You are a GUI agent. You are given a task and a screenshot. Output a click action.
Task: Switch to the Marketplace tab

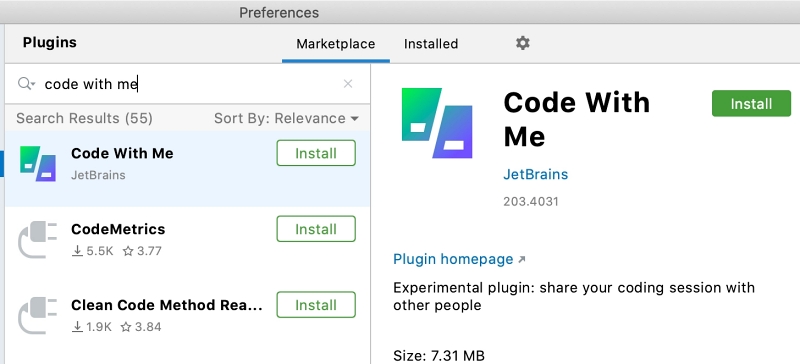click(x=336, y=44)
